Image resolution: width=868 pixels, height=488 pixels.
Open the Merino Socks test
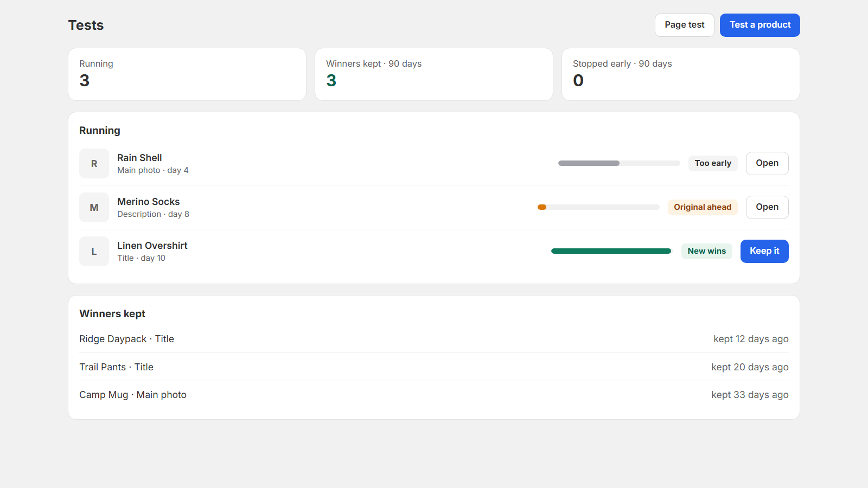click(767, 207)
